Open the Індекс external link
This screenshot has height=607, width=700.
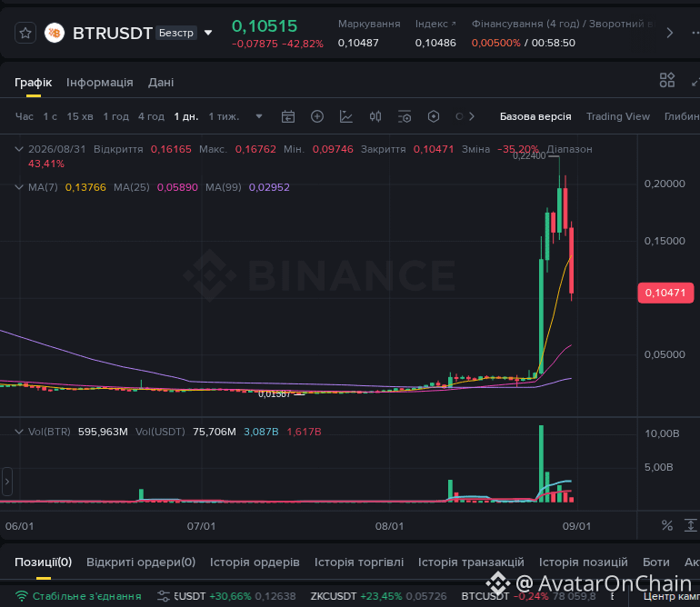point(435,24)
